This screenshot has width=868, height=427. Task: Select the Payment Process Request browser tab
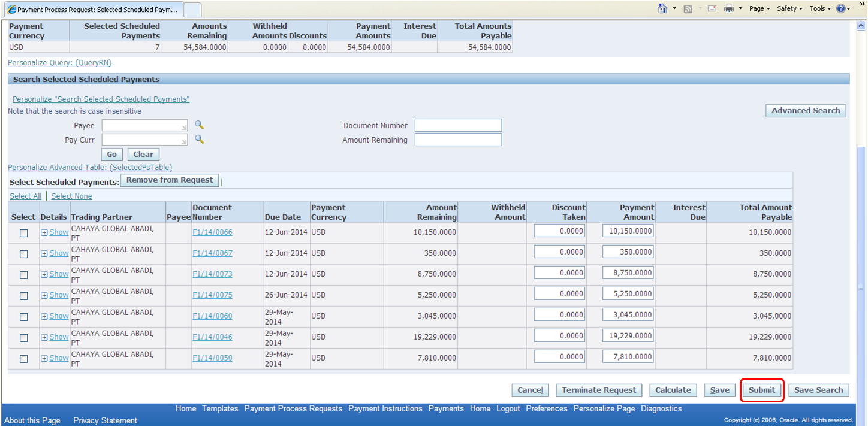90,10
